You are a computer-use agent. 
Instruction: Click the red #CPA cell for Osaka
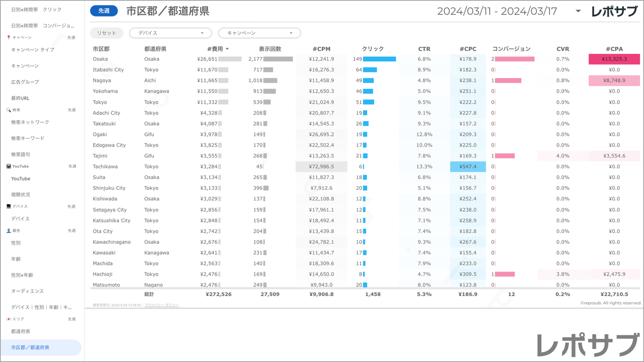614,59
